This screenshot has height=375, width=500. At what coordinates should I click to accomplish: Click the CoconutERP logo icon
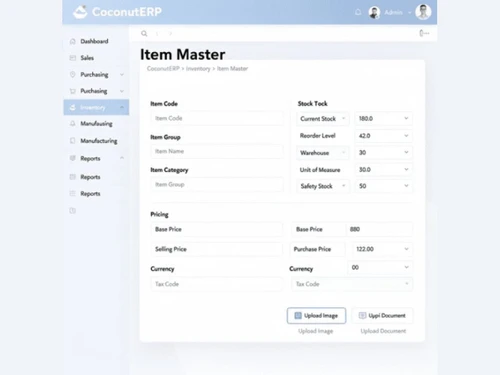[x=80, y=12]
